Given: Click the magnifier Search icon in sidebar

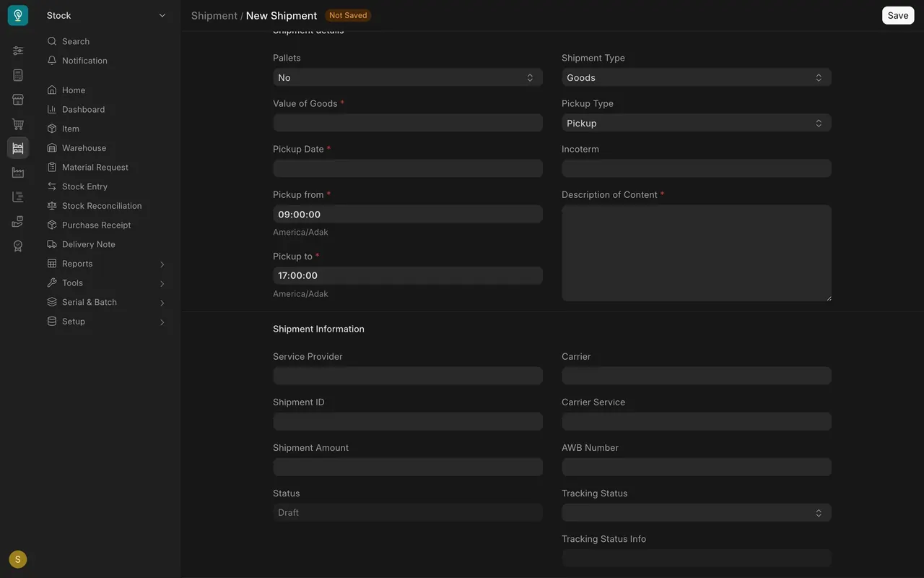Looking at the screenshot, I should coord(52,41).
